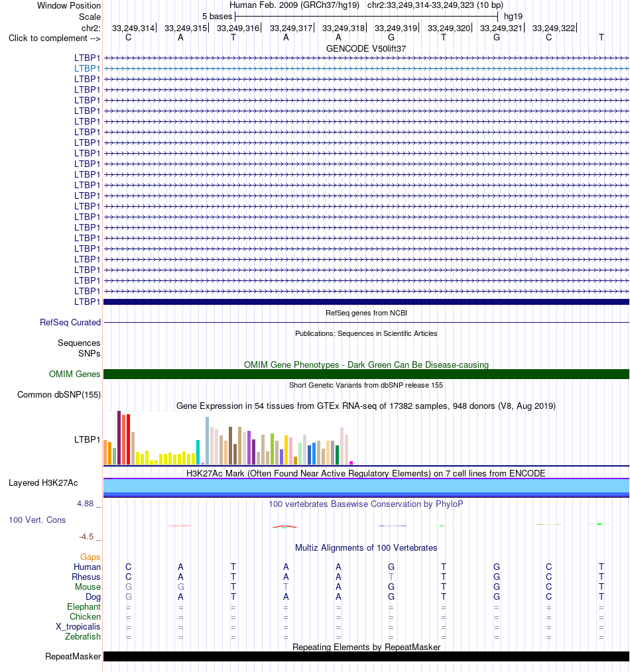Open 'Publications: Sequences in Scientific Articles' title
The image size is (630, 672).
(x=366, y=333)
